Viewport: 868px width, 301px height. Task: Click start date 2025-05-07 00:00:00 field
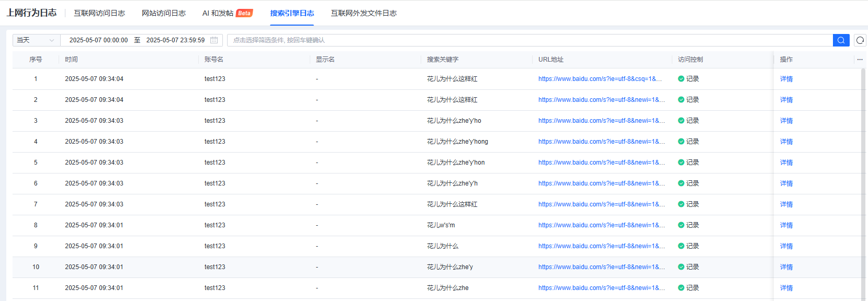pos(98,40)
